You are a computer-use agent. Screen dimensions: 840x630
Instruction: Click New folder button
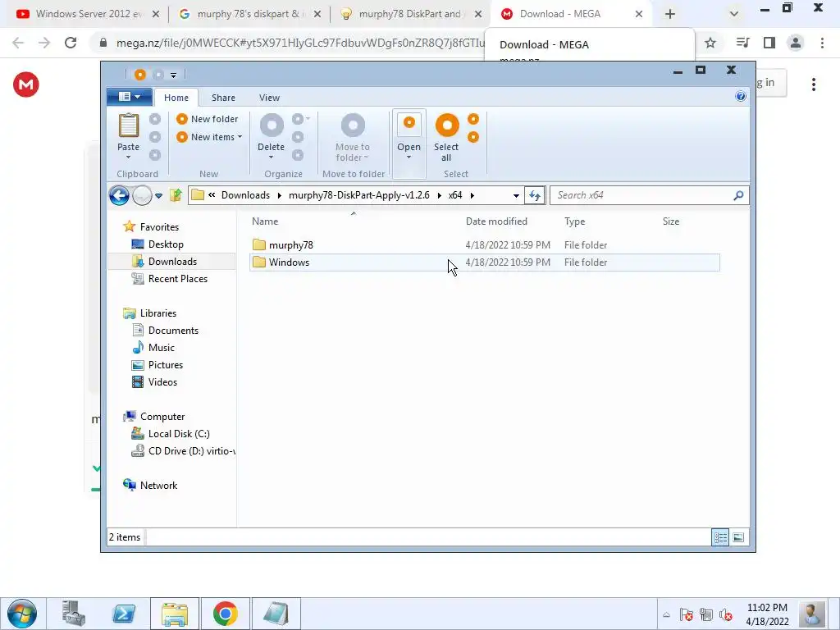pos(208,119)
